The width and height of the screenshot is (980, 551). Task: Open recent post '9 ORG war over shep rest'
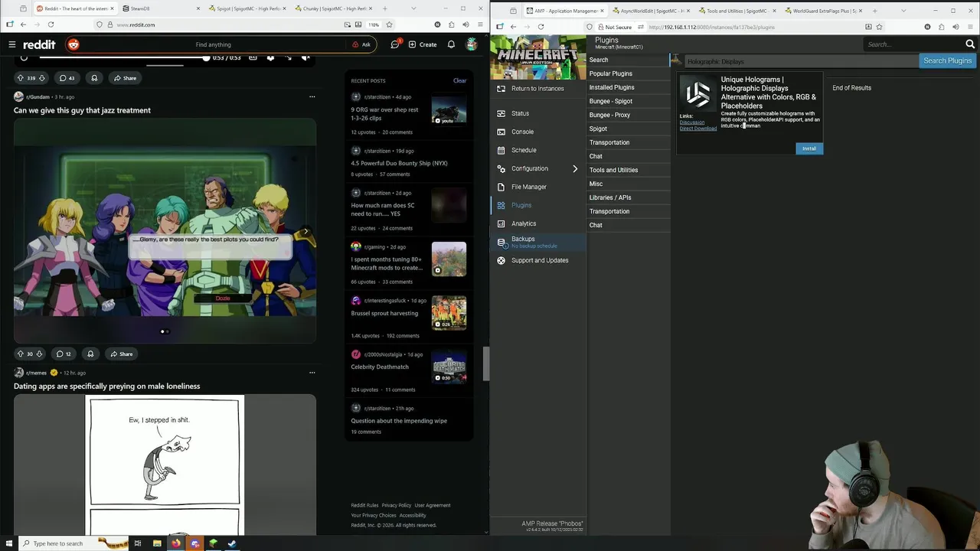tap(384, 114)
